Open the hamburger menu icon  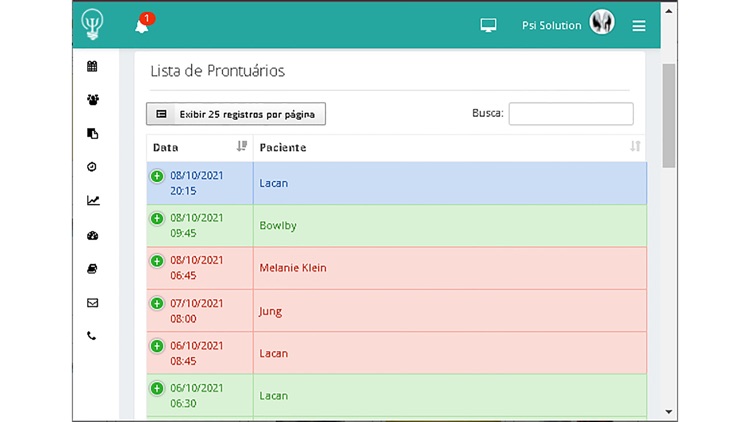tap(639, 26)
